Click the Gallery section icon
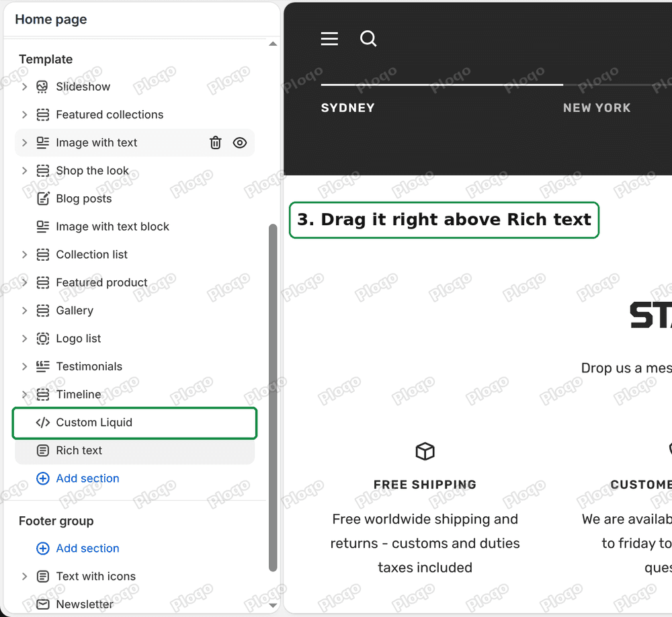The height and width of the screenshot is (617, 672). coord(42,311)
